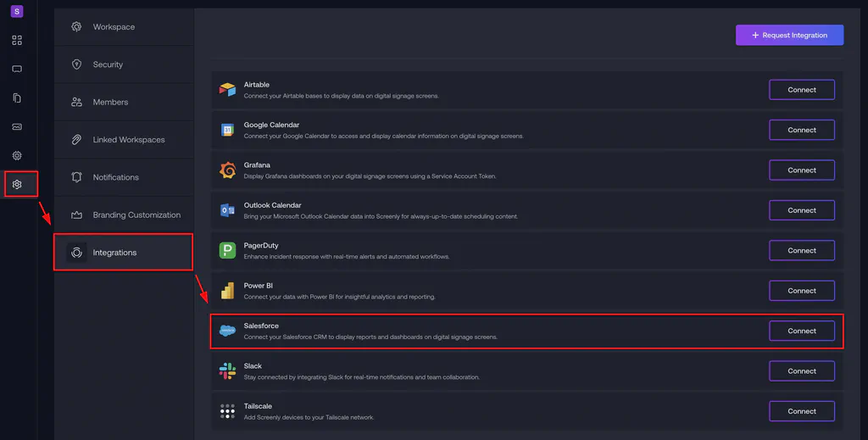Connect the PagerDuty integration
The image size is (868, 440).
pos(802,250)
